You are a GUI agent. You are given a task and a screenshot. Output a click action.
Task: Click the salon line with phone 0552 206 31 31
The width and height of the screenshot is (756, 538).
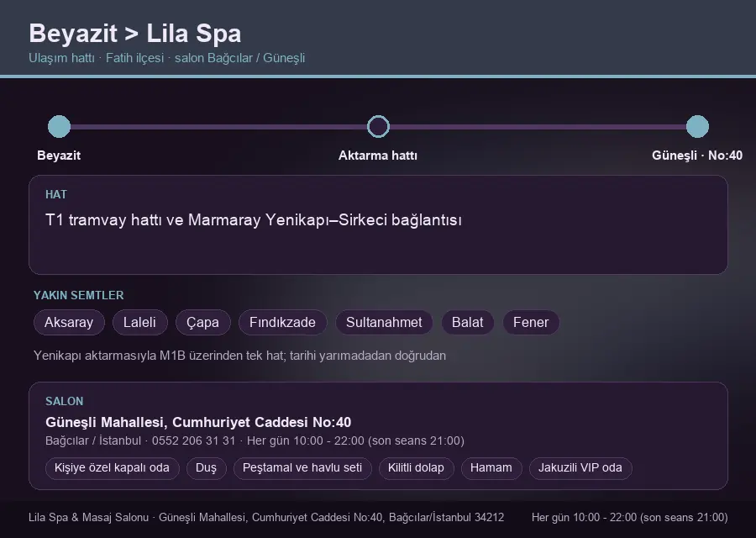255,441
